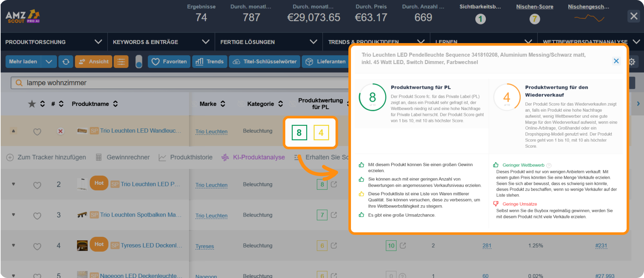Click the refresh icon next to Mehr laden
The width and height of the screenshot is (644, 278).
point(66,61)
